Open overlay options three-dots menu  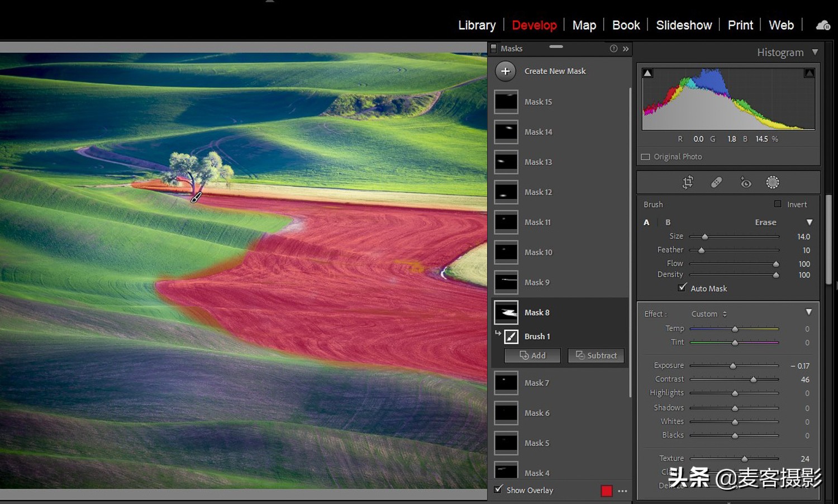[x=623, y=491]
